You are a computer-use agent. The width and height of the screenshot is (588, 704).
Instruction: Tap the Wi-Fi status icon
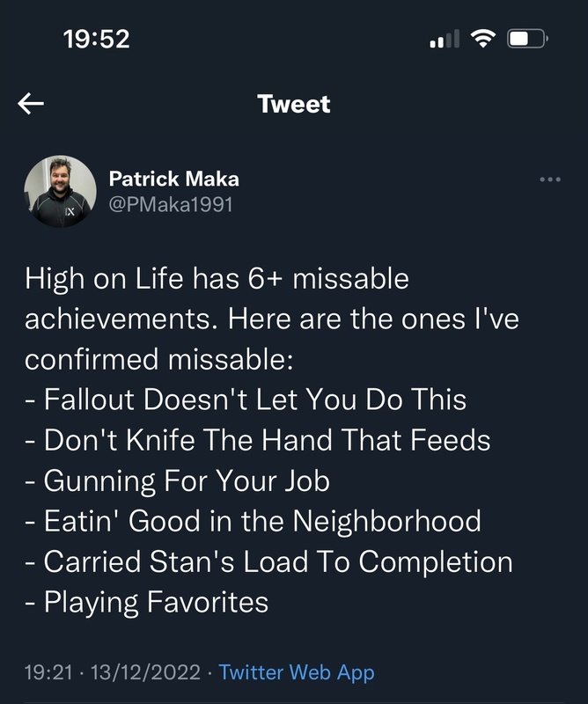point(483,39)
